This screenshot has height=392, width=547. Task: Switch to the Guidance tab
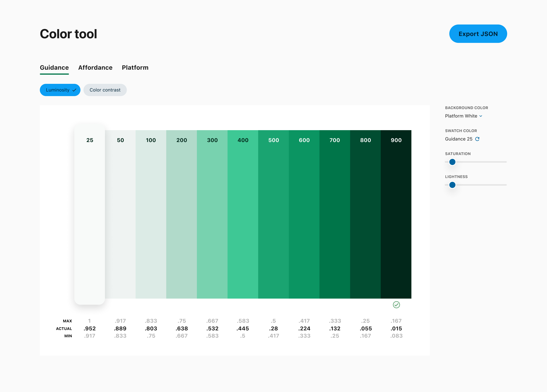pos(54,68)
